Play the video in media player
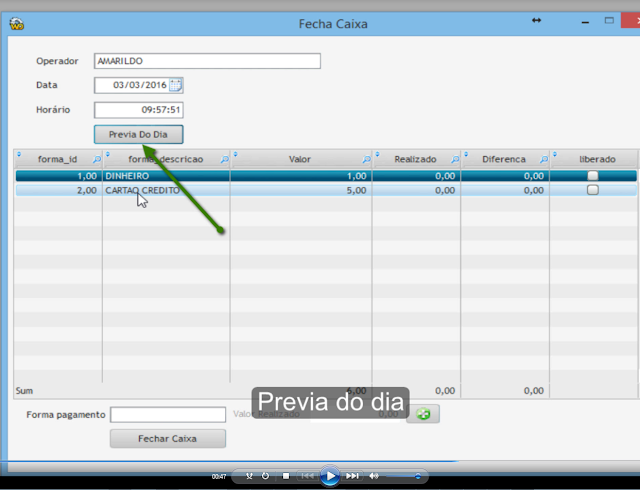The width and height of the screenshot is (640, 490). point(330,476)
